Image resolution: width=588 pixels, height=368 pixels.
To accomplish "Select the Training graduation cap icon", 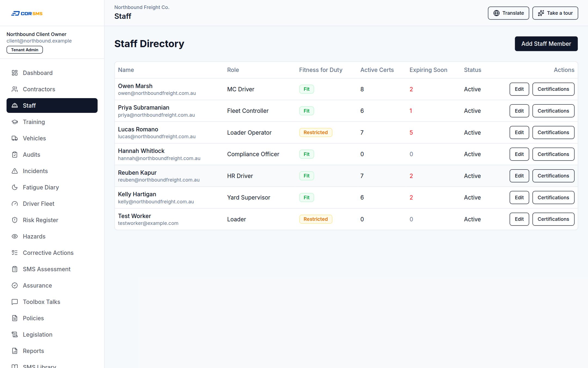I will pyautogui.click(x=15, y=122).
